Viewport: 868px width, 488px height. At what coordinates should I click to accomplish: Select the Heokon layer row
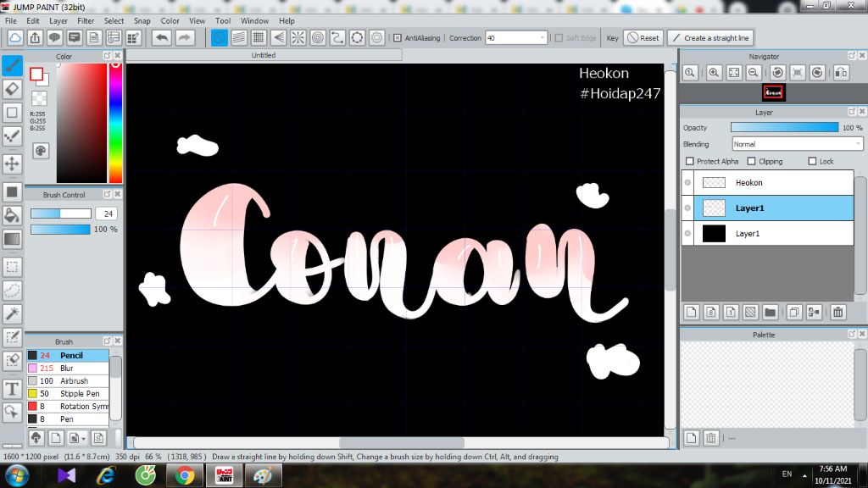pos(768,183)
